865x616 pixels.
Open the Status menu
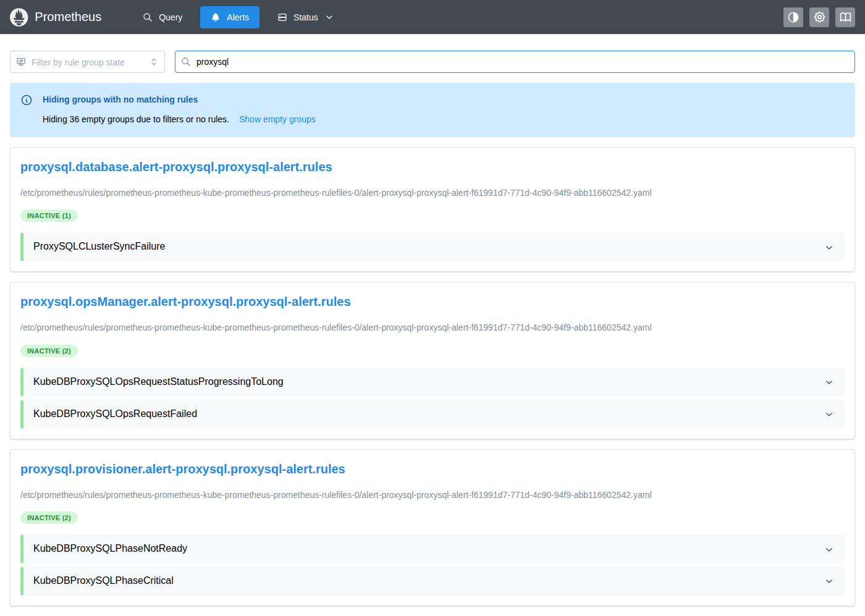(x=306, y=17)
